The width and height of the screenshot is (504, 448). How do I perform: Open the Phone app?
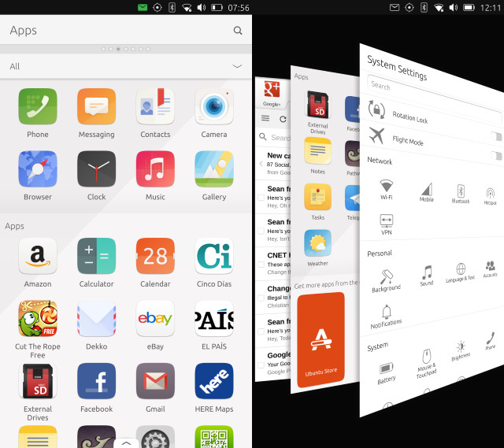point(38,107)
